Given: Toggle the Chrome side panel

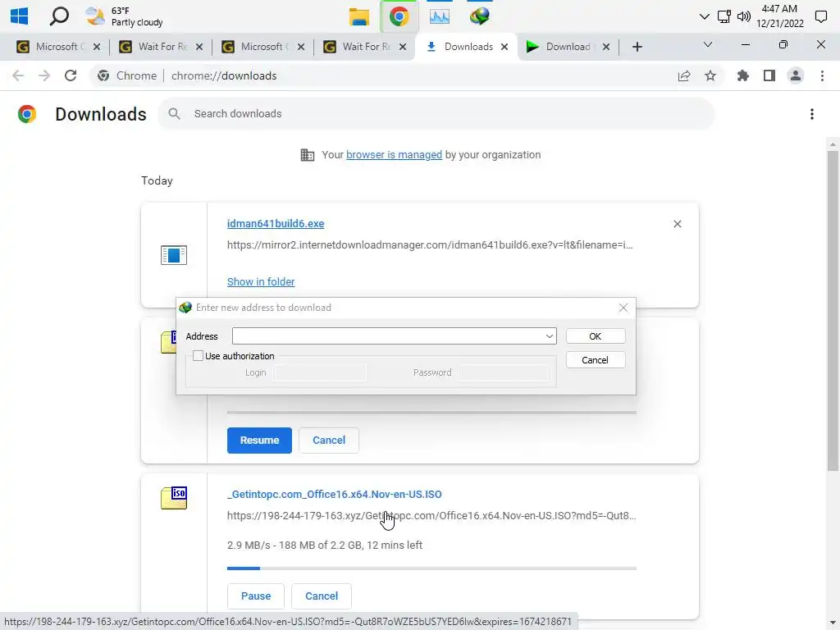Looking at the screenshot, I should pyautogui.click(x=769, y=75).
